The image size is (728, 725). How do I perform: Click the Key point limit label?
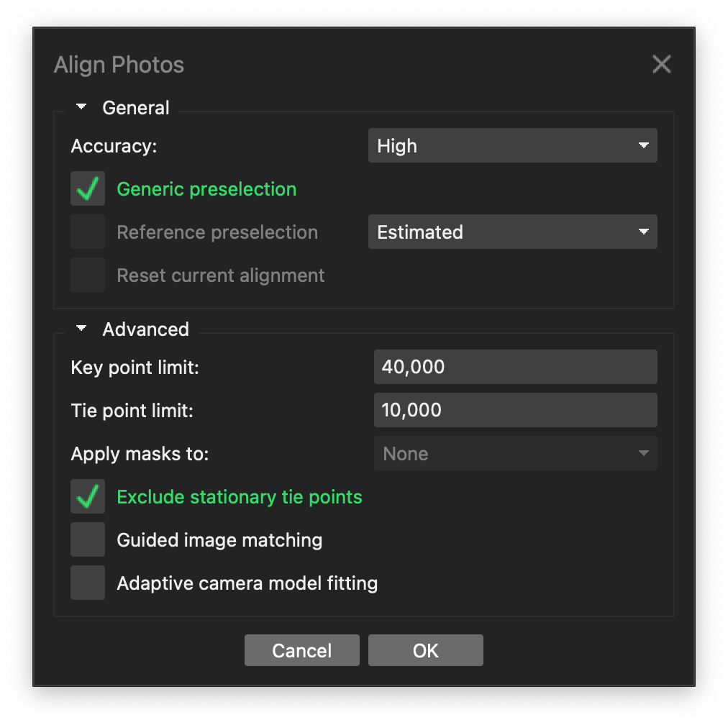(x=135, y=368)
